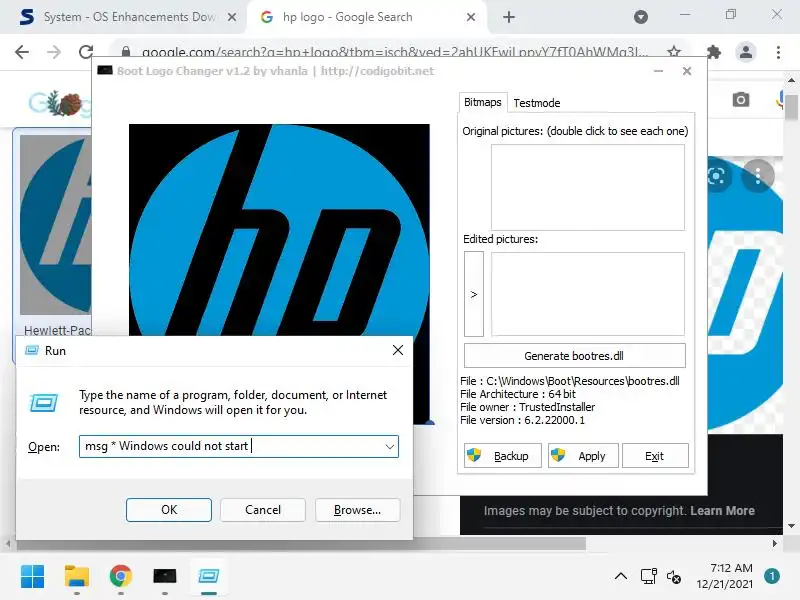Close the Boot Logo Changer window

click(687, 71)
